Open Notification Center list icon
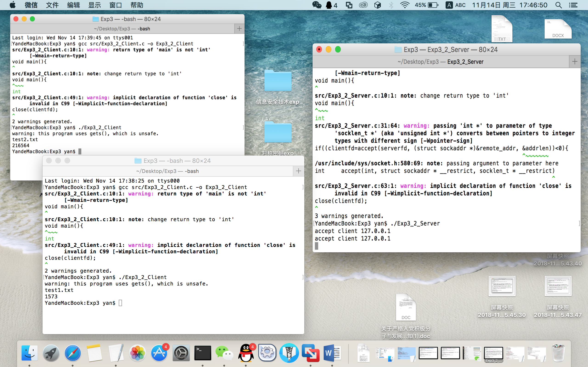 (573, 5)
